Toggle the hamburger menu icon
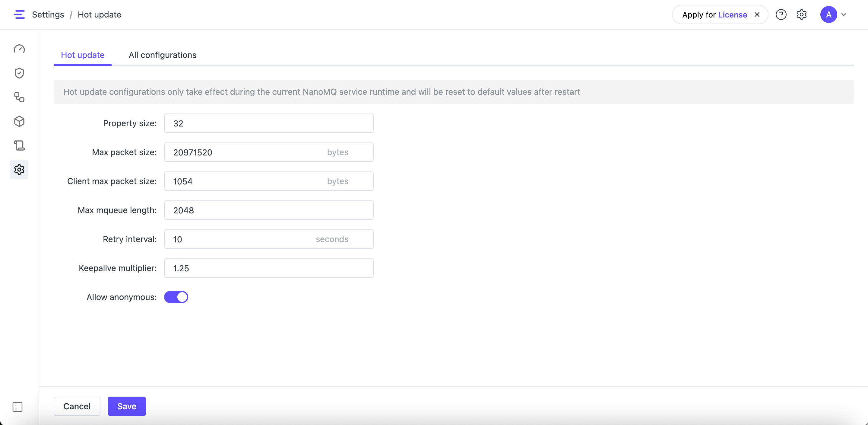This screenshot has width=868, height=425. [x=19, y=14]
